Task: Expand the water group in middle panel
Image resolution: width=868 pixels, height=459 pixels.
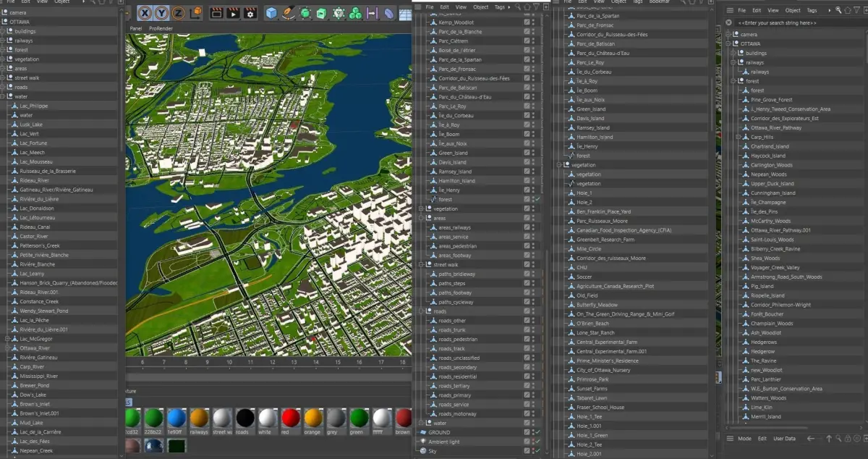Action: pos(421,423)
